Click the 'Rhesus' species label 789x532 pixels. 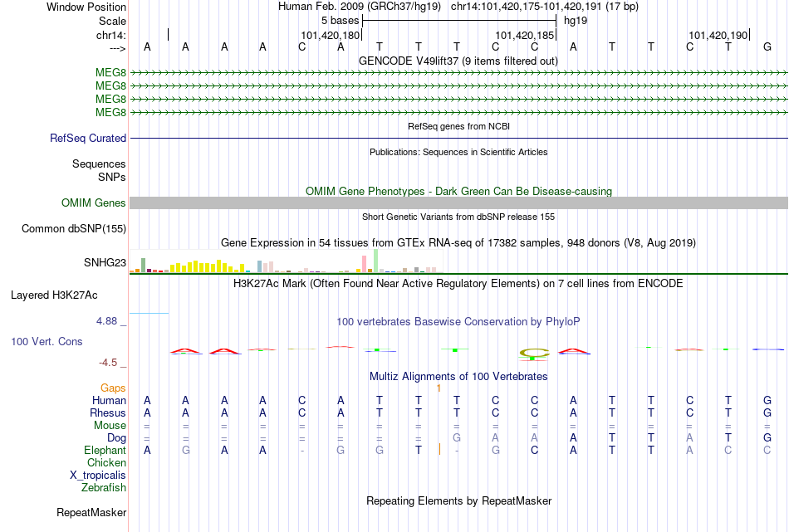pyautogui.click(x=108, y=412)
